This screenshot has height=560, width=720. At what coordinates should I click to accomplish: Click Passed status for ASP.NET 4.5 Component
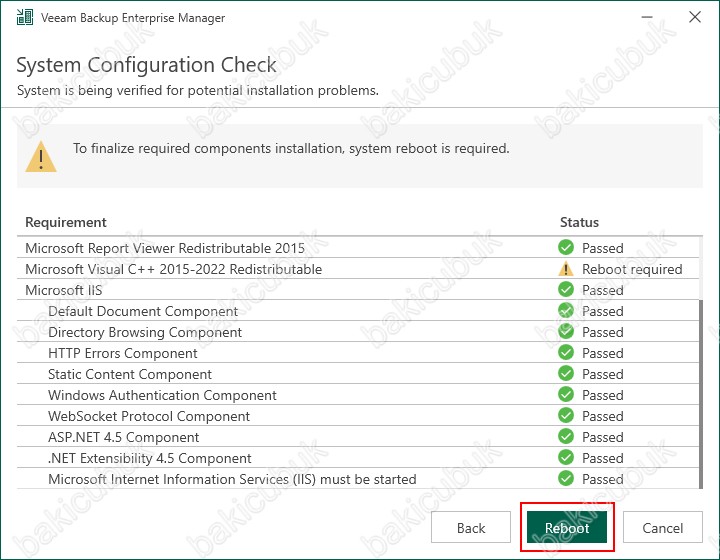point(602,437)
